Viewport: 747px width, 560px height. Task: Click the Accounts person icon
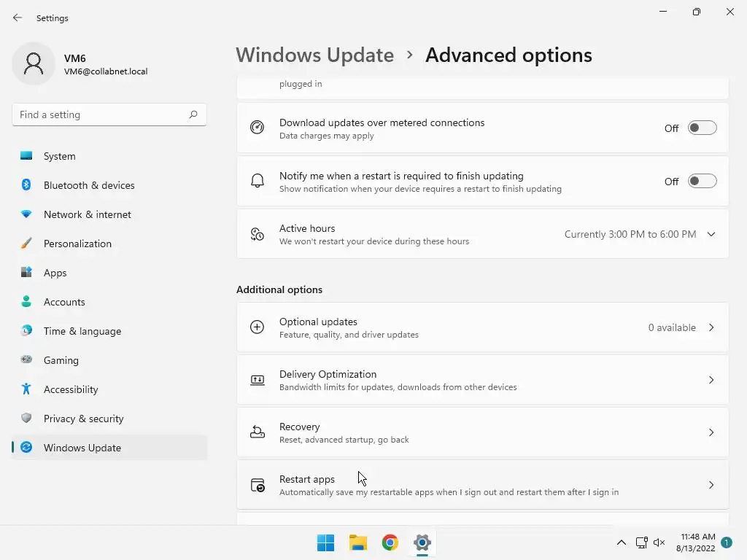tap(26, 301)
